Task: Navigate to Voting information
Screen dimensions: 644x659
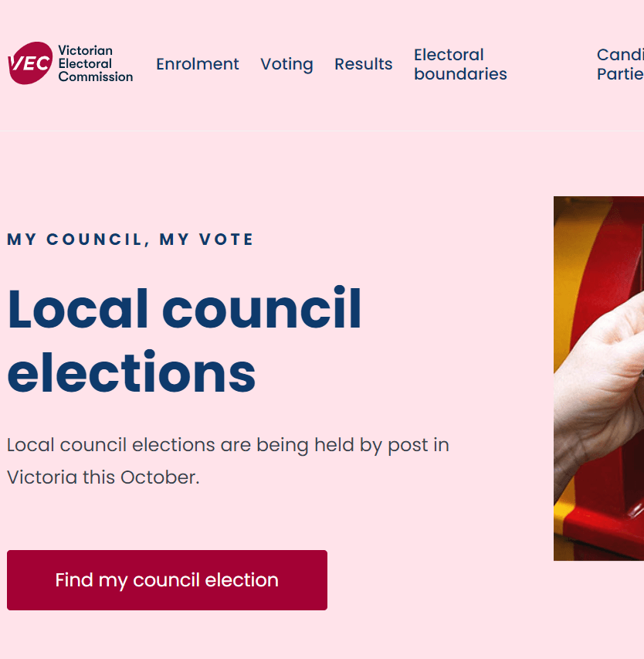Action: pos(286,64)
